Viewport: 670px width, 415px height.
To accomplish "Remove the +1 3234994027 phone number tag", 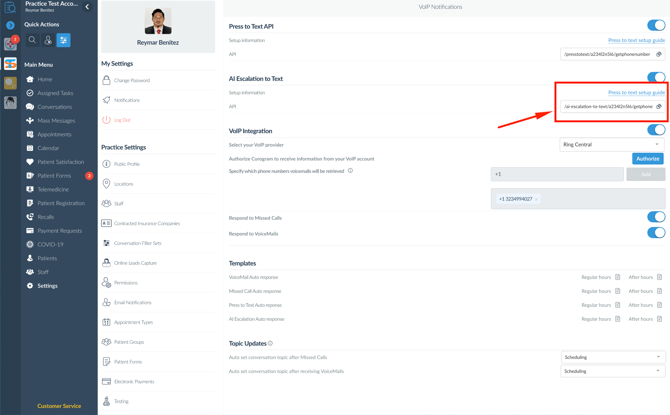I will [x=537, y=199].
